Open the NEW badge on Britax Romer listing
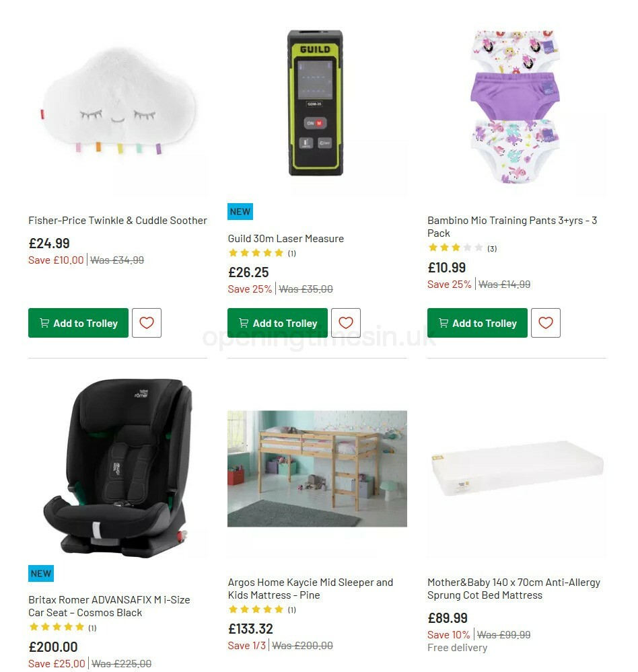The height and width of the screenshot is (672, 638). [x=40, y=573]
